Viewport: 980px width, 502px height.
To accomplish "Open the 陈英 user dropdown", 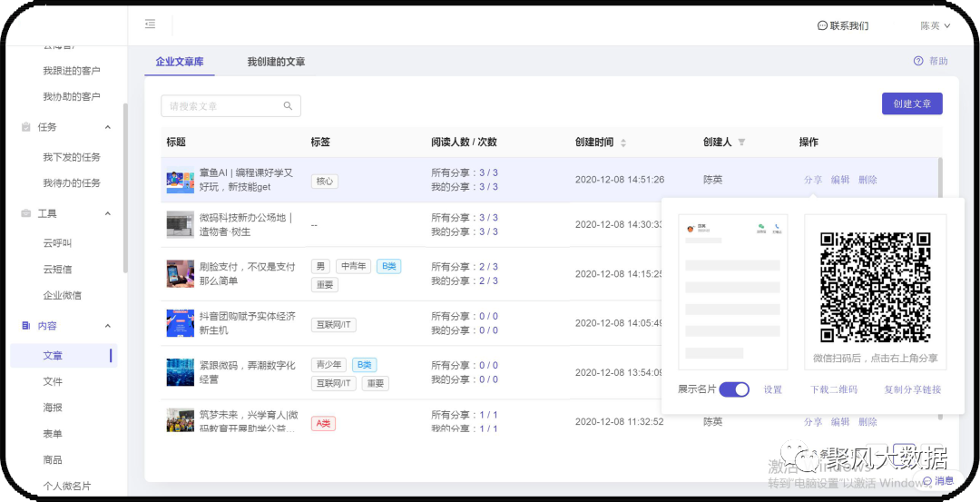I will point(935,25).
